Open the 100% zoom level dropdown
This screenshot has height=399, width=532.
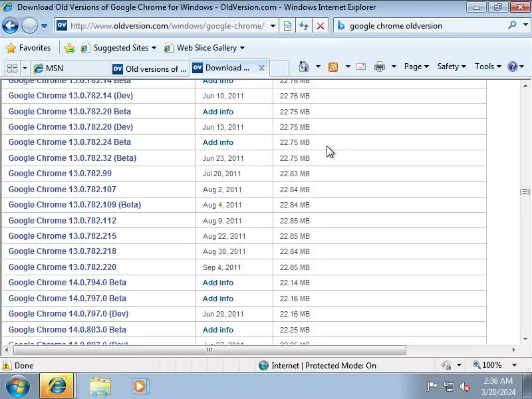pos(514,365)
